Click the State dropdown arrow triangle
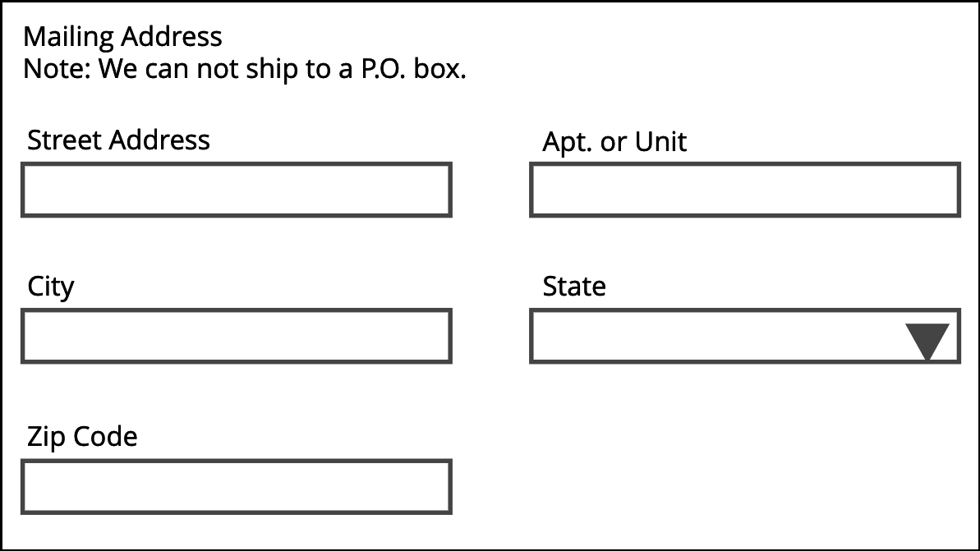 928,336
